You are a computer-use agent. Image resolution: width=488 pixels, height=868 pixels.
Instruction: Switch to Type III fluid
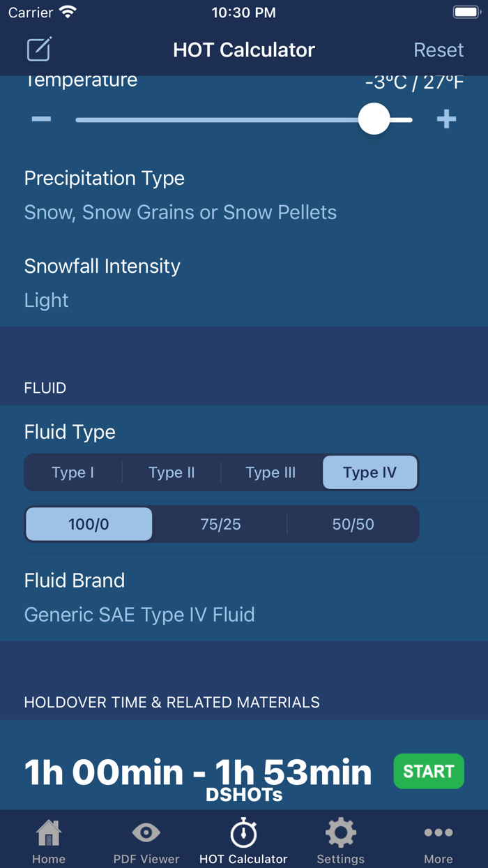coord(270,472)
